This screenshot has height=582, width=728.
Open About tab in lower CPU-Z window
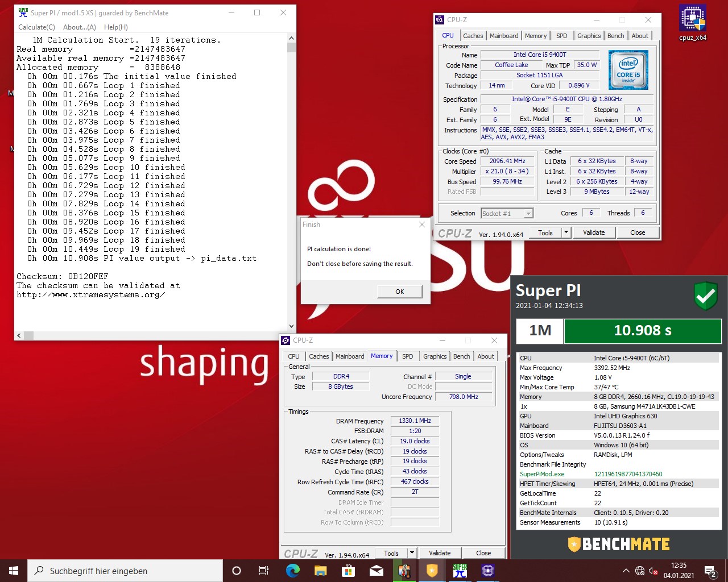[x=486, y=356]
